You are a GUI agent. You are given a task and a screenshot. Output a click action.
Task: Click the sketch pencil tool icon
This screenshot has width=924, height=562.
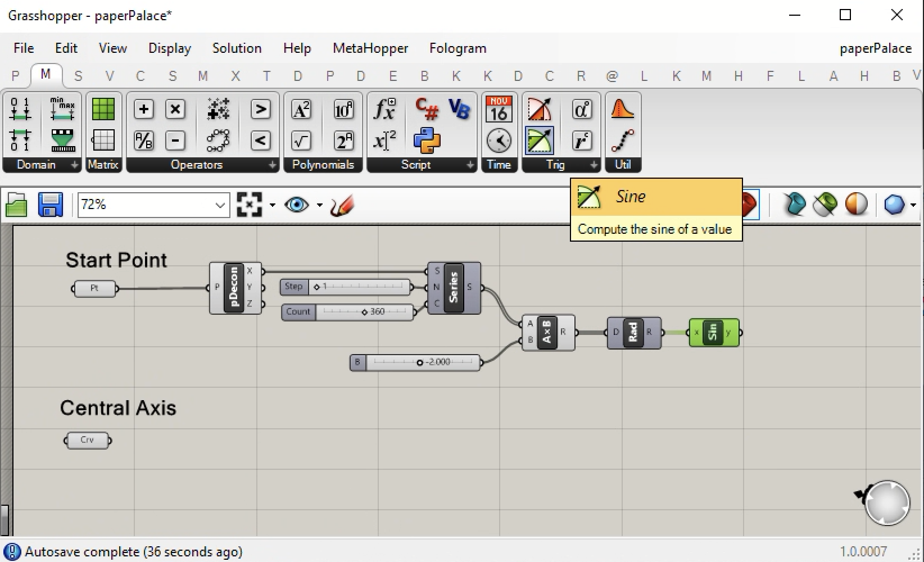pos(342,205)
